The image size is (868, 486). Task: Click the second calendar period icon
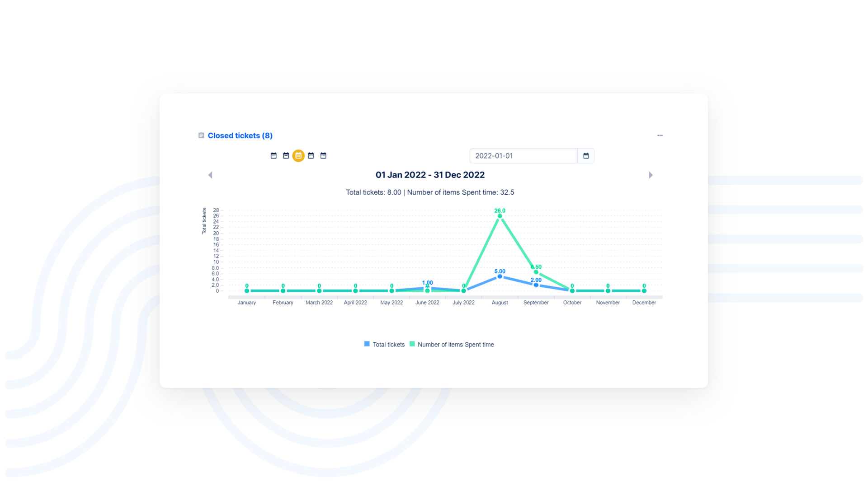(x=286, y=155)
